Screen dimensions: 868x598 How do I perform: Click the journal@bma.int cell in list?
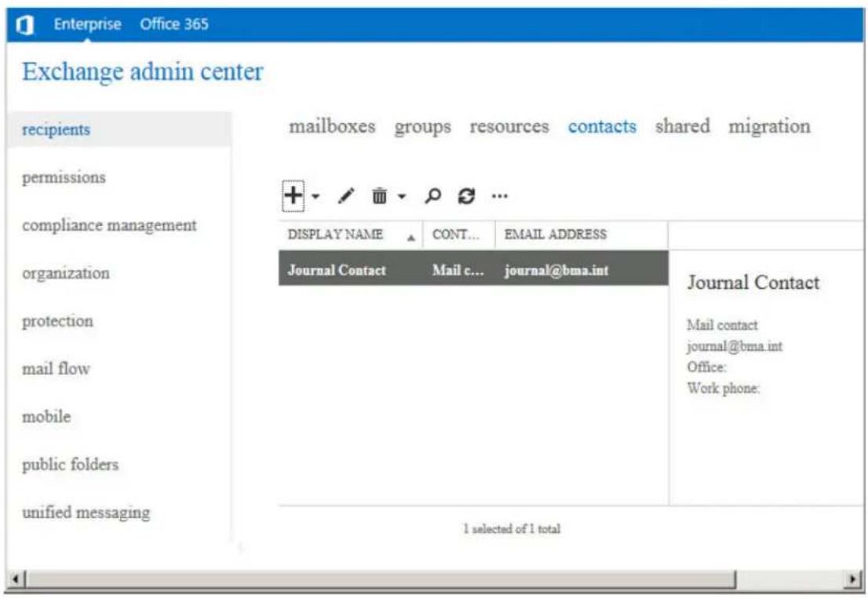(556, 270)
